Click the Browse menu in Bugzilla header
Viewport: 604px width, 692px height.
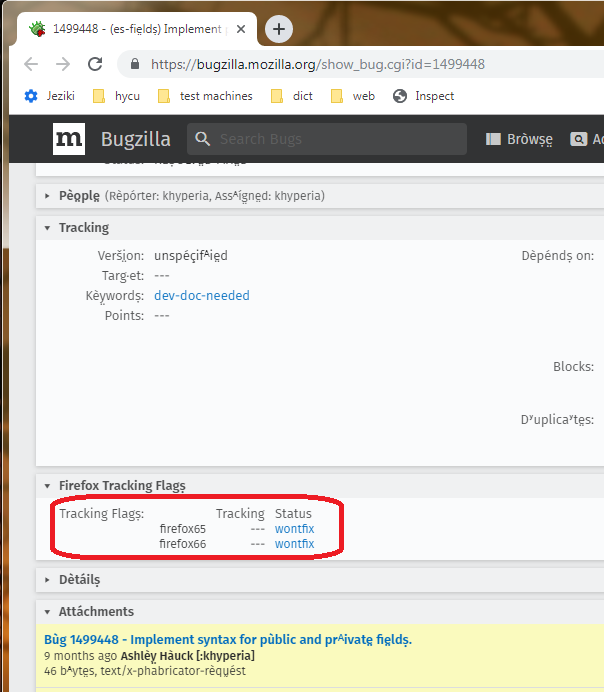click(519, 139)
